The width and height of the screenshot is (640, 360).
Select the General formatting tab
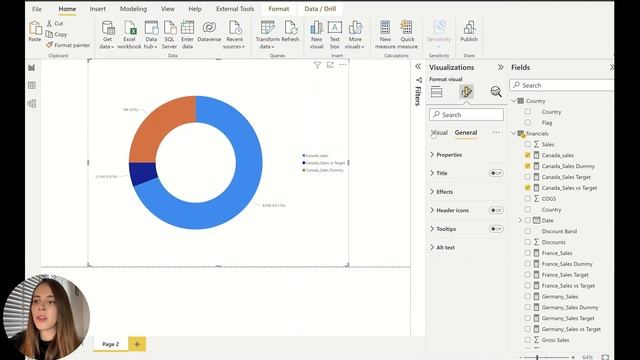[466, 132]
